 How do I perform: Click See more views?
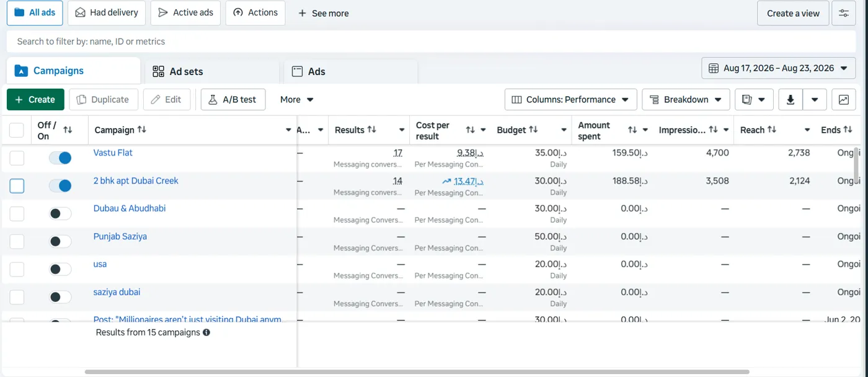(x=323, y=13)
